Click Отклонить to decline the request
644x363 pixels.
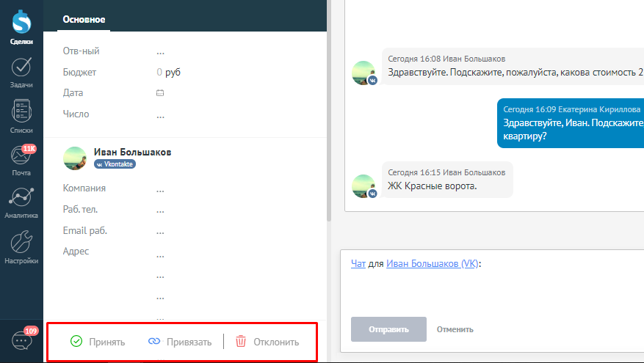pos(267,342)
